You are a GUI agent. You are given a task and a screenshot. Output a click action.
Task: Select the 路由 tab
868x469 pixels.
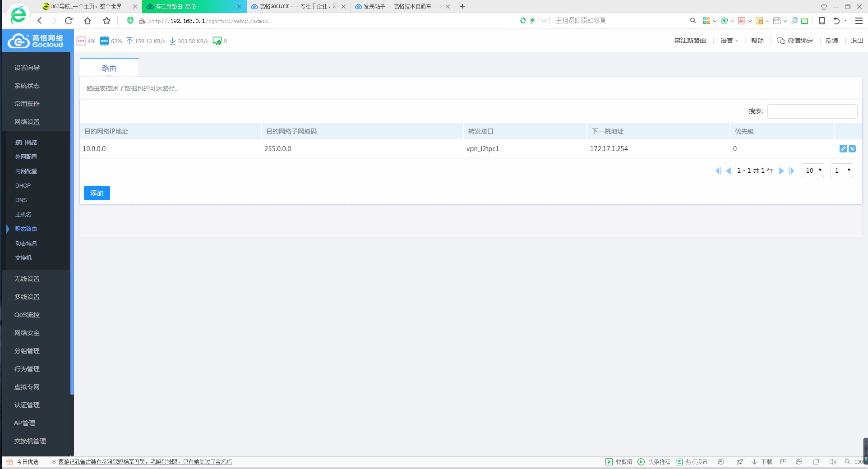point(109,68)
